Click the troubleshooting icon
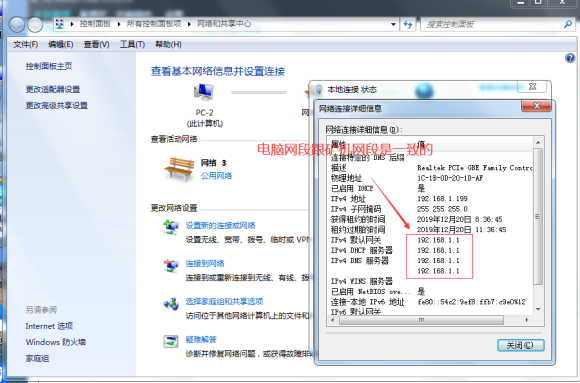580x383 pixels. point(171,341)
